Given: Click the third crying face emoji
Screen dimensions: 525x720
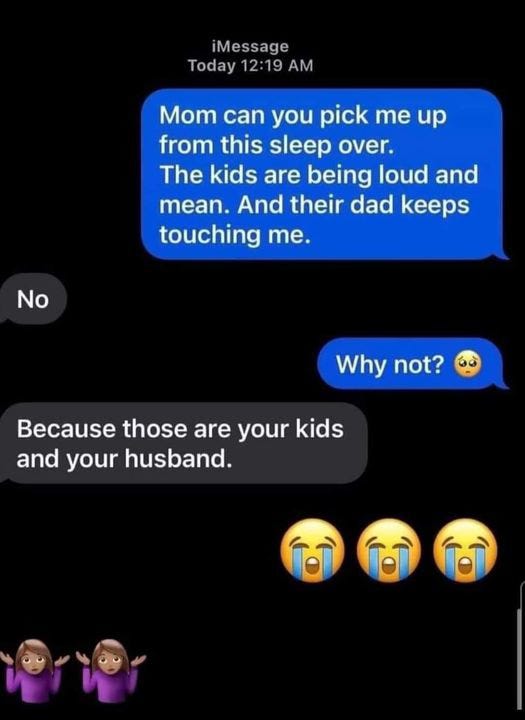Looking at the screenshot, I should tap(465, 551).
